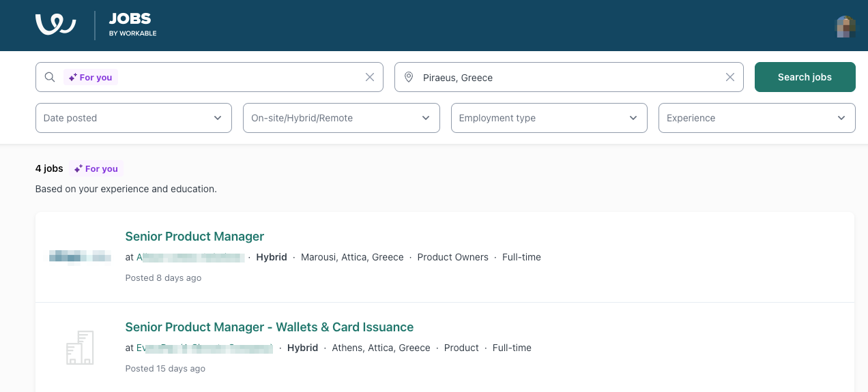
Task: Click the blurred company logo thumbnail
Action: 80,256
